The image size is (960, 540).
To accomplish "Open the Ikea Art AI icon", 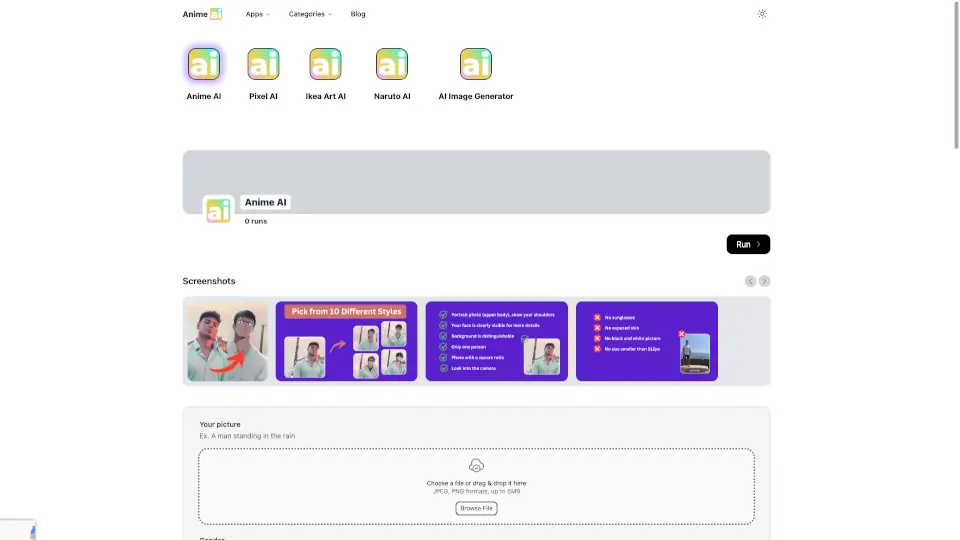I will coord(325,64).
